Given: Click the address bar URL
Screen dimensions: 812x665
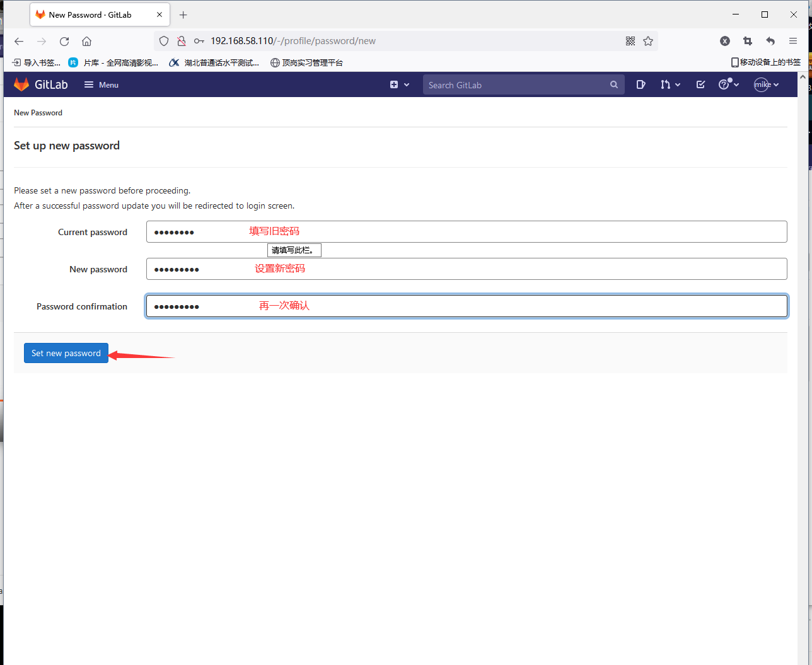Looking at the screenshot, I should [293, 41].
